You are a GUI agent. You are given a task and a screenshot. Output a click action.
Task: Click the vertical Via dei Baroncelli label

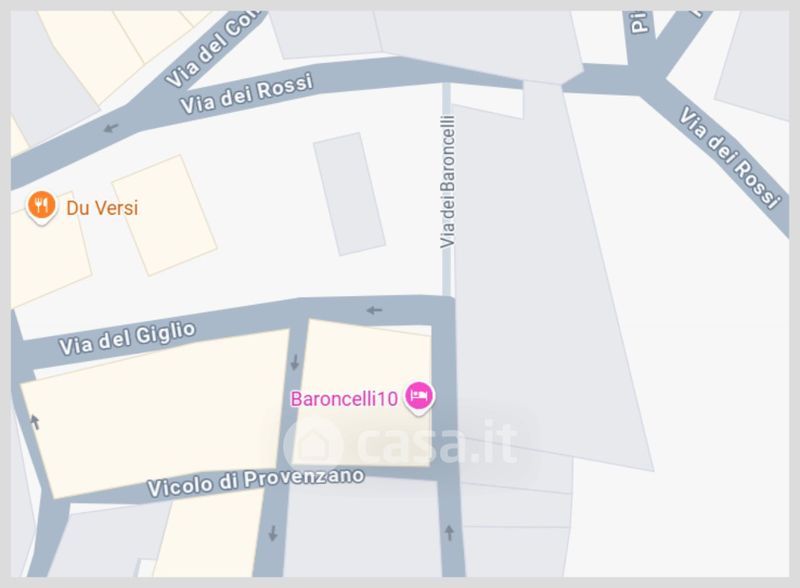447,182
